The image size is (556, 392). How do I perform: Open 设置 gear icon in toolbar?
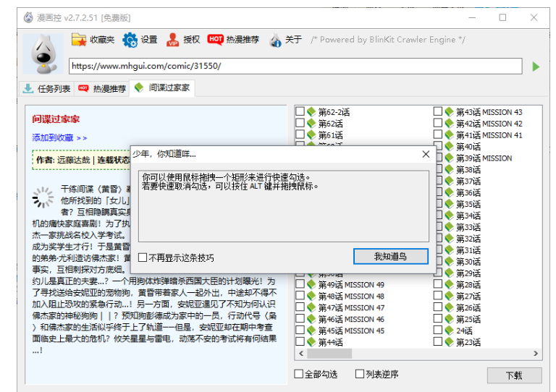[x=130, y=40]
